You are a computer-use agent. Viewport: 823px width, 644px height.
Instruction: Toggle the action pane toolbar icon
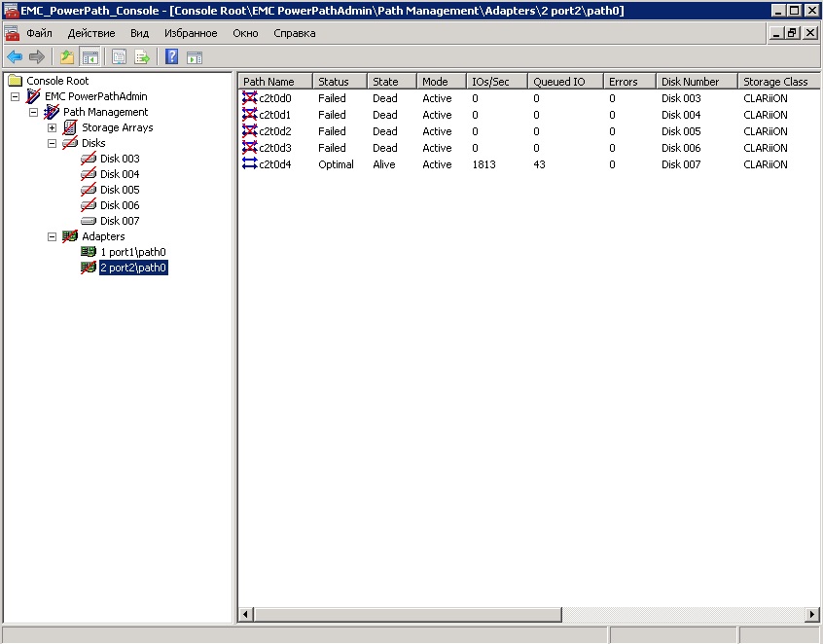(x=195, y=56)
